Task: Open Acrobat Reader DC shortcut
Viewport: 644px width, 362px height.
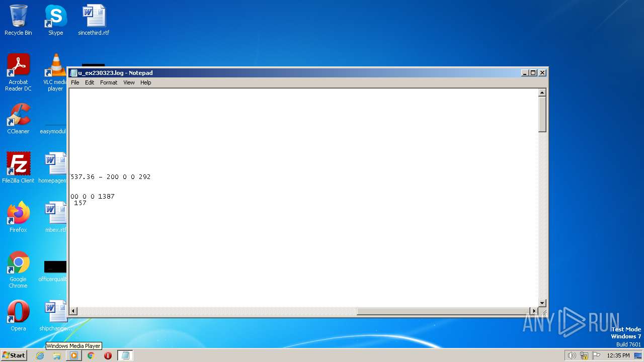Action: tap(18, 72)
